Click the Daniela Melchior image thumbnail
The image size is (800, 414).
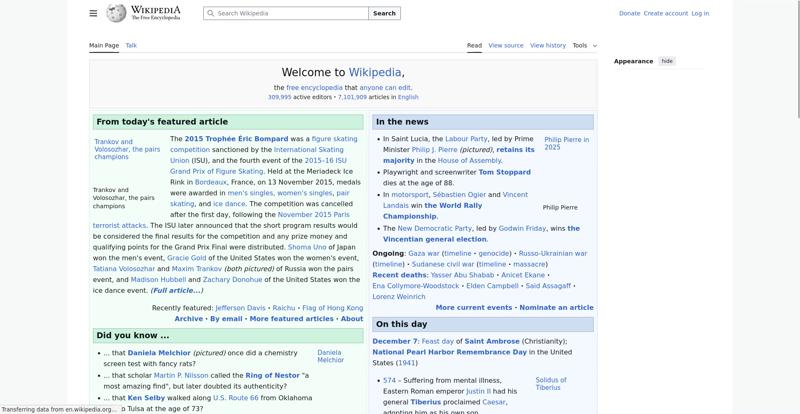[330, 356]
